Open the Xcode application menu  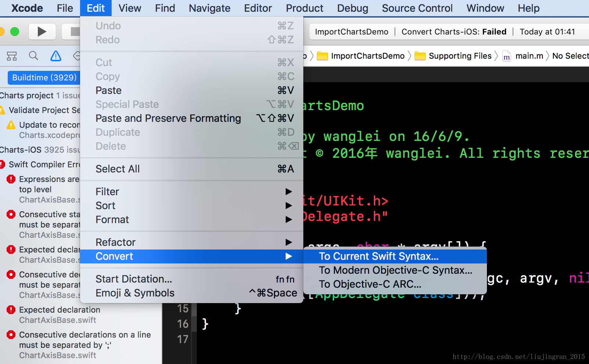point(27,8)
